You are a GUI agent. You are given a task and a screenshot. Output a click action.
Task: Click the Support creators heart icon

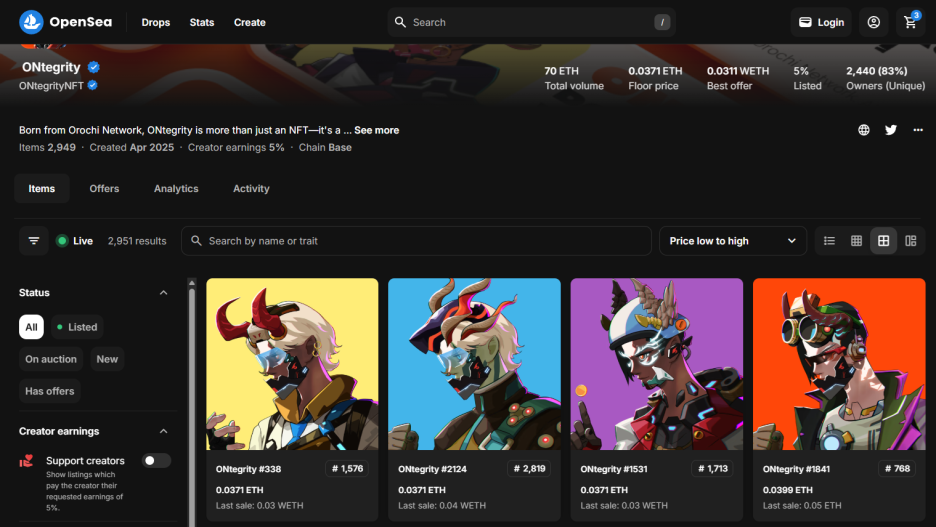click(x=26, y=461)
